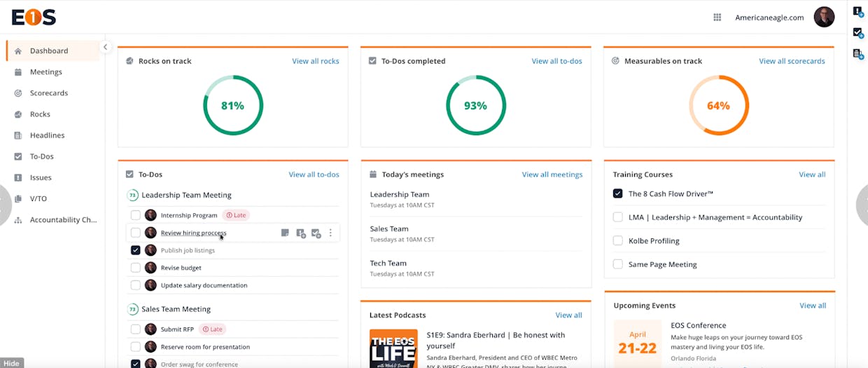Click the 81% Rocks on track progress ring
This screenshot has height=368, width=868.
point(233,106)
